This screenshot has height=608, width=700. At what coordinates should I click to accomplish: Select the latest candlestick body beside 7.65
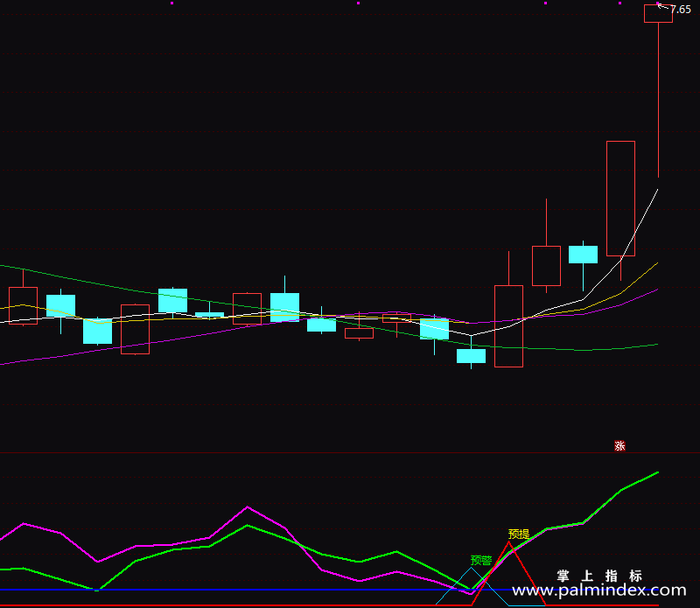click(658, 13)
